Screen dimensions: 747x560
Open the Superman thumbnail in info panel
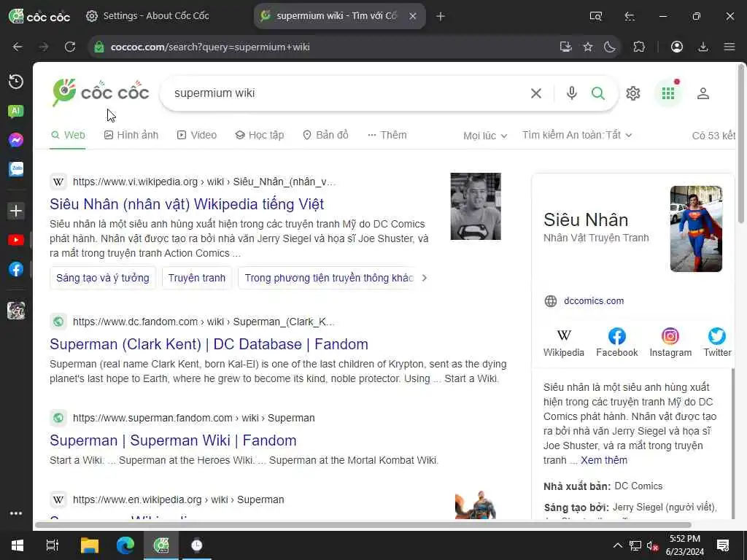(x=696, y=229)
